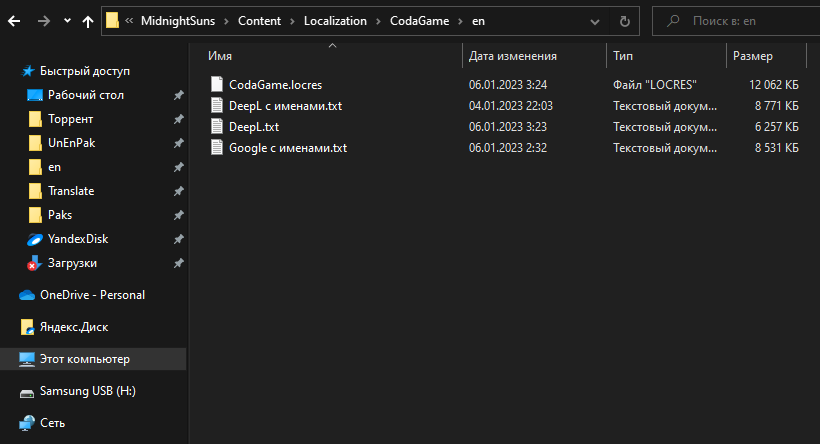Click type 'Файл "LOCRES"' cell

click(x=655, y=85)
